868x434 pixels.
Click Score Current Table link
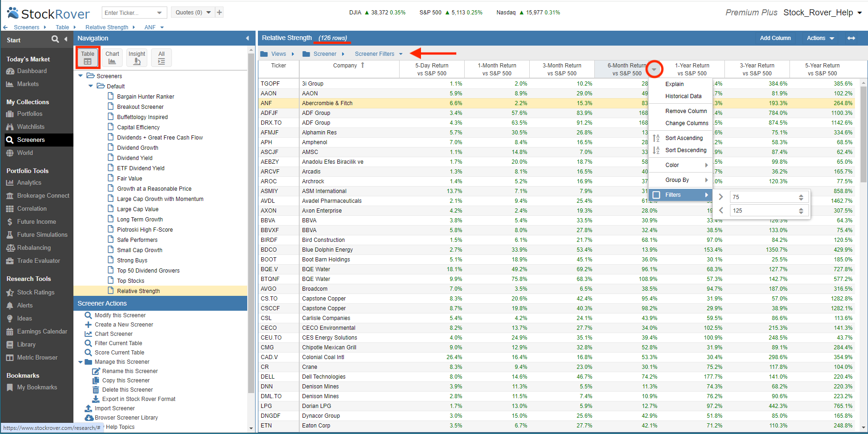coord(119,353)
